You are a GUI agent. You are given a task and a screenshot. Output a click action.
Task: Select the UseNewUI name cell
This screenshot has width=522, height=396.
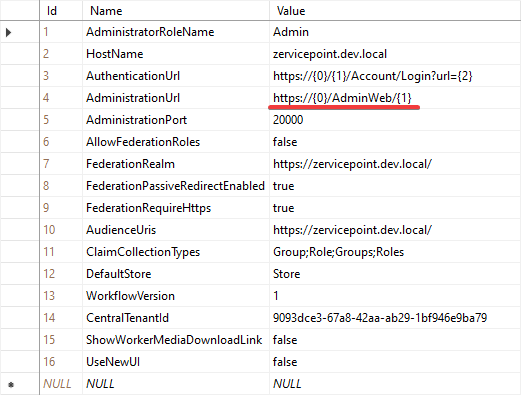(x=176, y=362)
